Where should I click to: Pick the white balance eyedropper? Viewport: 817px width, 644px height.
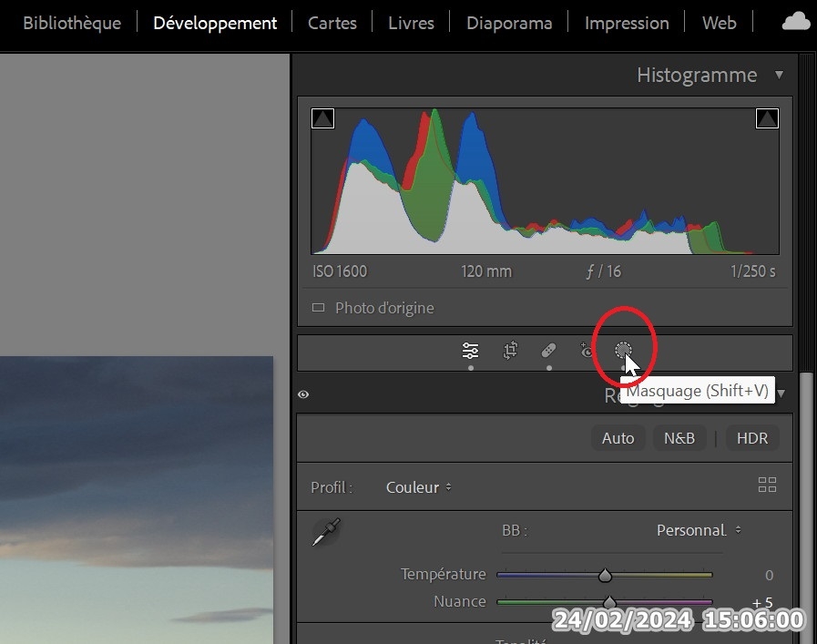coord(326,532)
